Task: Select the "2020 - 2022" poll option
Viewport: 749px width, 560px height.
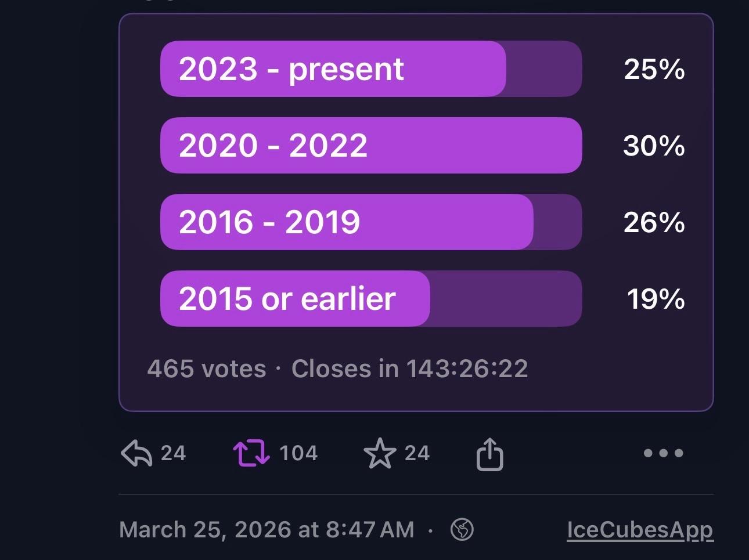Action: pyautogui.click(x=370, y=146)
